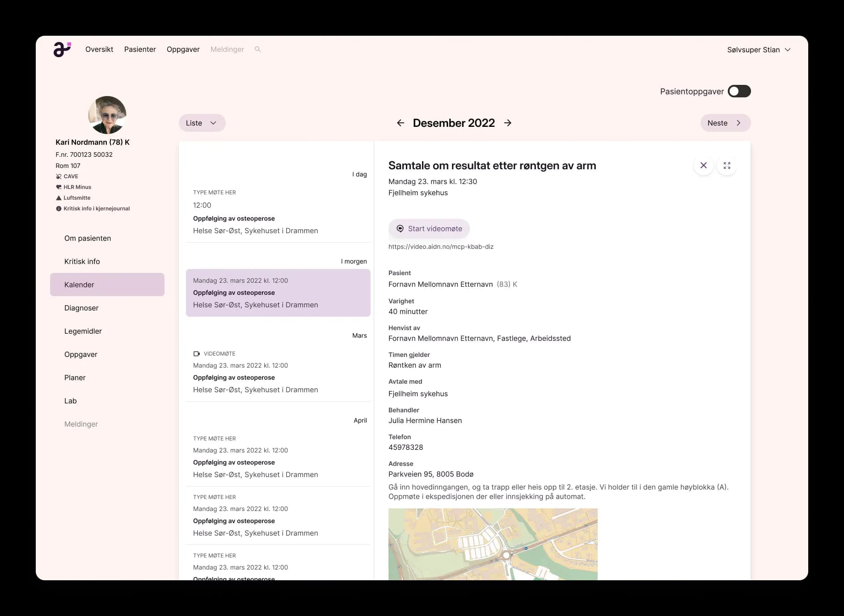Image resolution: width=844 pixels, height=616 pixels.
Task: Click practitioner Julia Hermine Hansen
Action: [425, 420]
